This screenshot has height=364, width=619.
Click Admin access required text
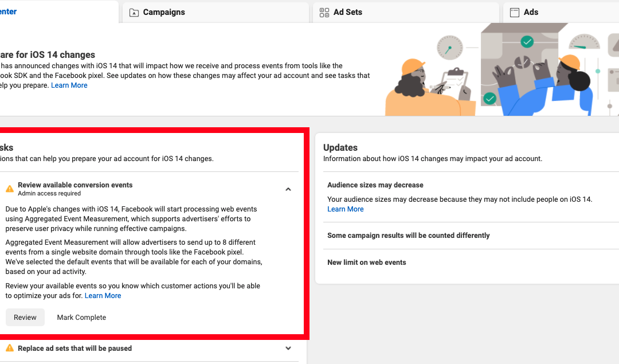[x=49, y=193]
